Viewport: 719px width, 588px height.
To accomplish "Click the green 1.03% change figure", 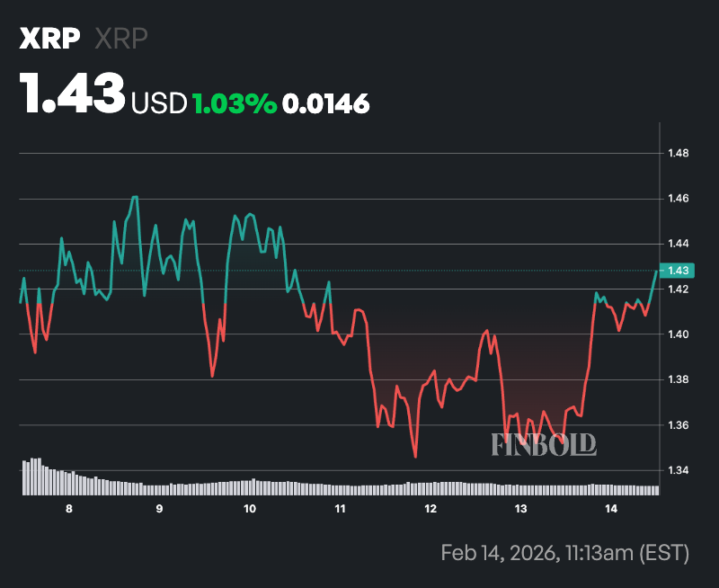I will coord(233,103).
